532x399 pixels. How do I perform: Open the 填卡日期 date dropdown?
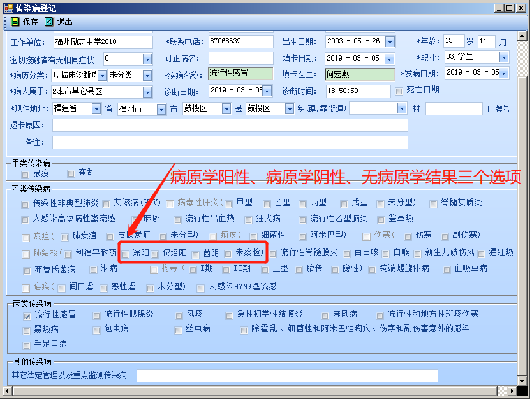[390, 59]
